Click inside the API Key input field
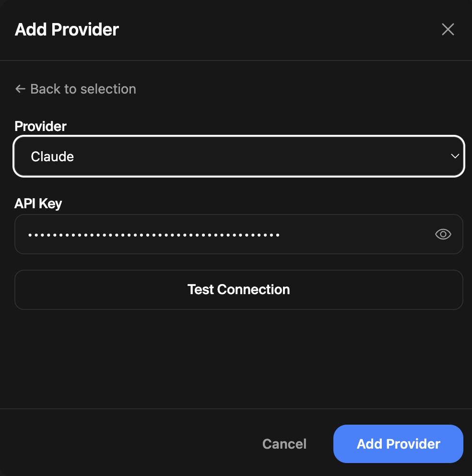 click(x=192, y=234)
